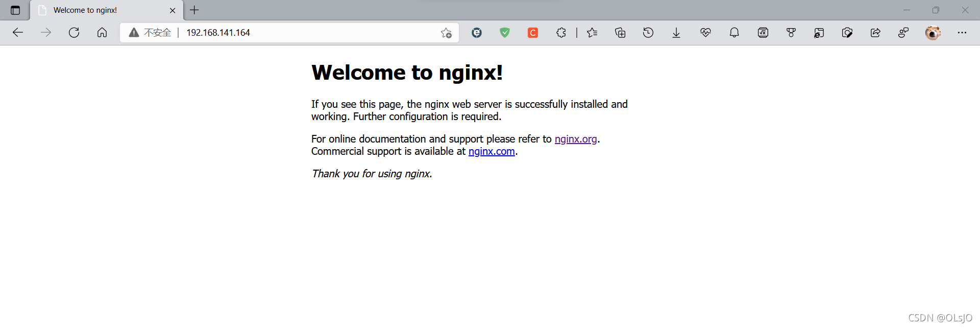
Task: Open the Extensions puzzle icon
Action: coord(561,33)
